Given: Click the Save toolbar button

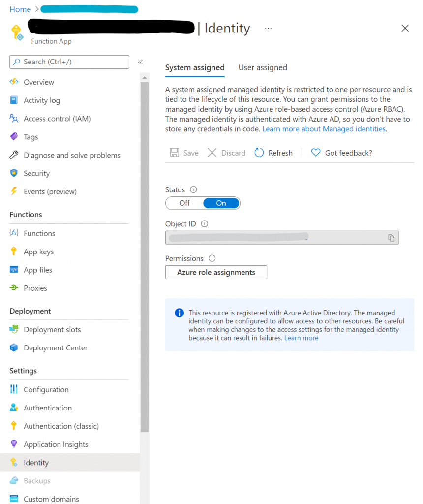Looking at the screenshot, I should (x=184, y=153).
